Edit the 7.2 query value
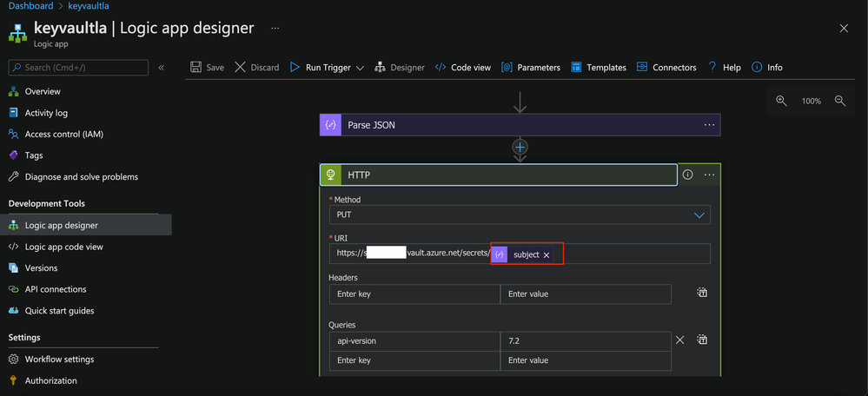Viewport: 868px width, 396px height. click(586, 341)
